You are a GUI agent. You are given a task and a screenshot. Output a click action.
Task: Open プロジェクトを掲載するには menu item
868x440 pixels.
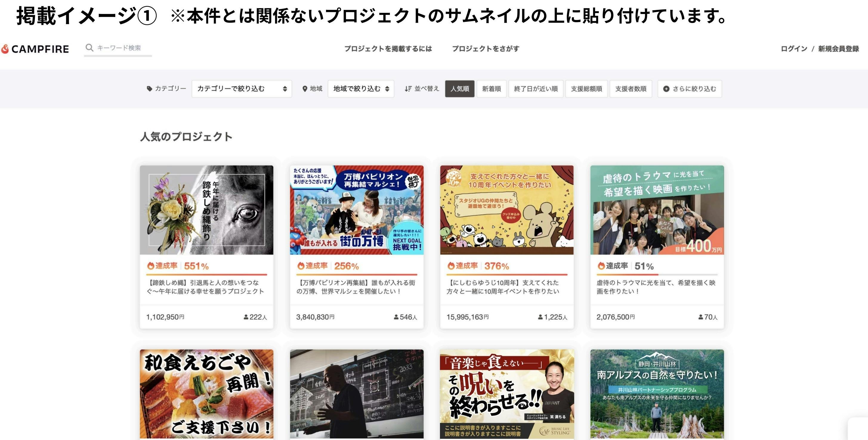[388, 49]
